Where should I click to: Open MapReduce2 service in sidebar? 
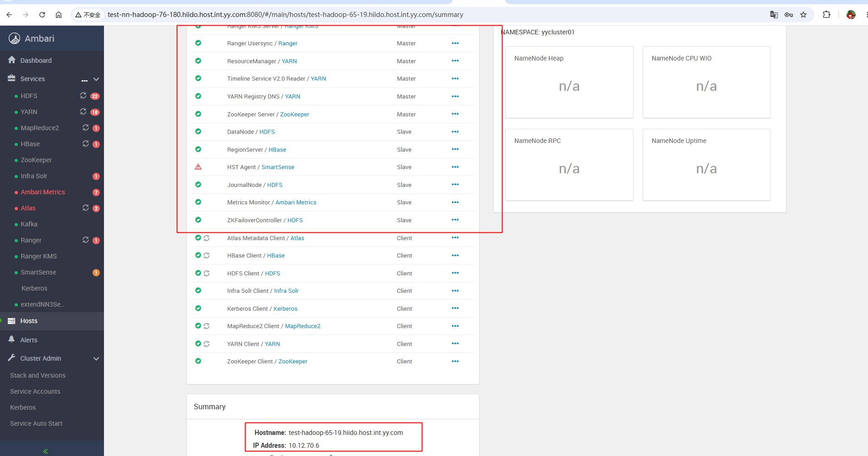click(40, 128)
